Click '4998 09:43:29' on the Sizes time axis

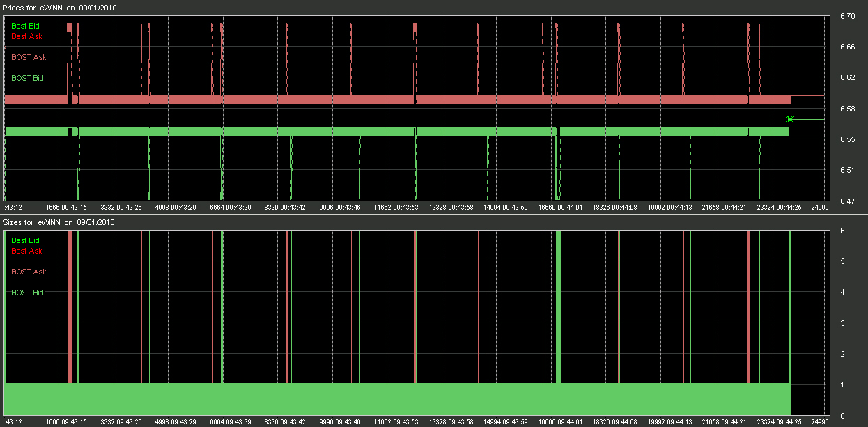point(176,422)
